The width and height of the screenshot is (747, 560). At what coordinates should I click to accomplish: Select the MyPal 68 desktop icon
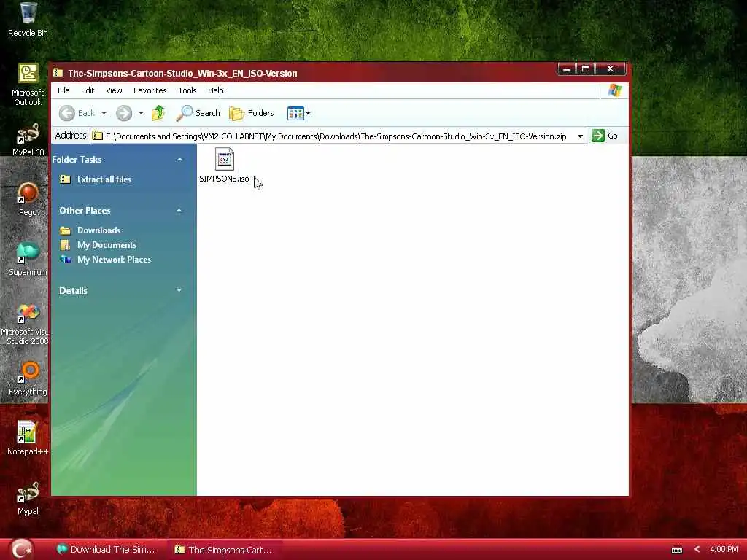[27, 134]
